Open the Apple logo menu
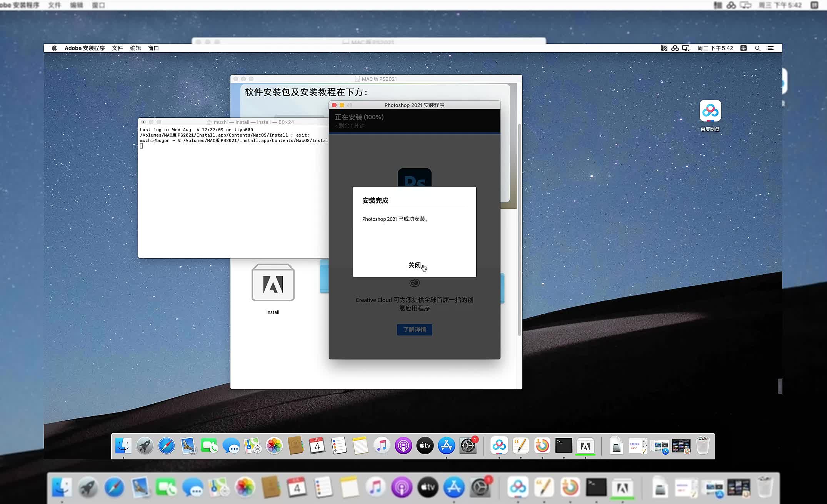Screen dimensions: 827x504 tap(54, 48)
